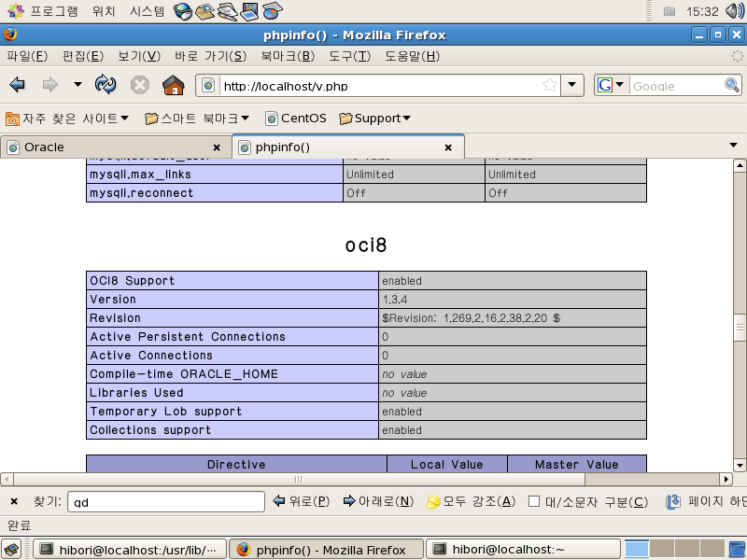Open the 파일(F) menu
The height and width of the screenshot is (560, 747).
pyautogui.click(x=27, y=56)
